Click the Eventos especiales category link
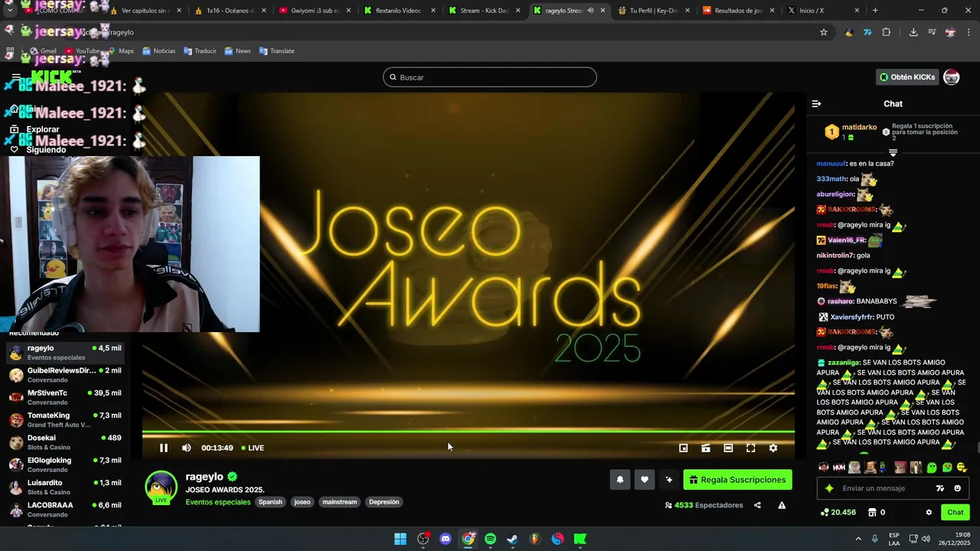 (217, 502)
